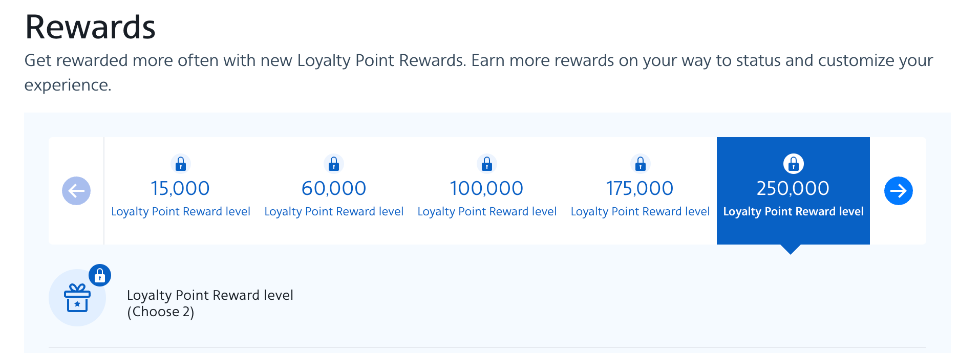This screenshot has width=980, height=353.
Task: Click the right arrow to scroll reward levels
Action: pyautogui.click(x=899, y=190)
